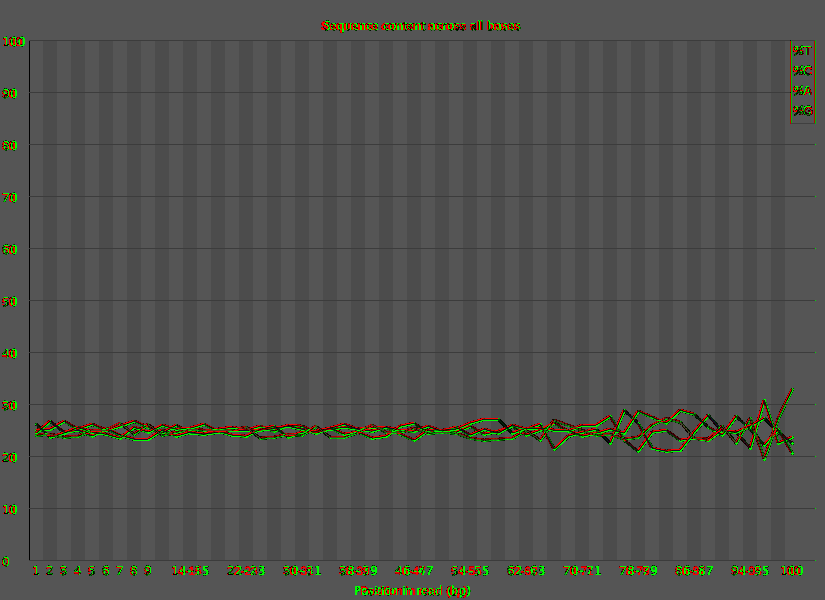Image resolution: width=825 pixels, height=600 pixels.
Task: Click the x-axis position label 70-71
Action: tap(582, 571)
